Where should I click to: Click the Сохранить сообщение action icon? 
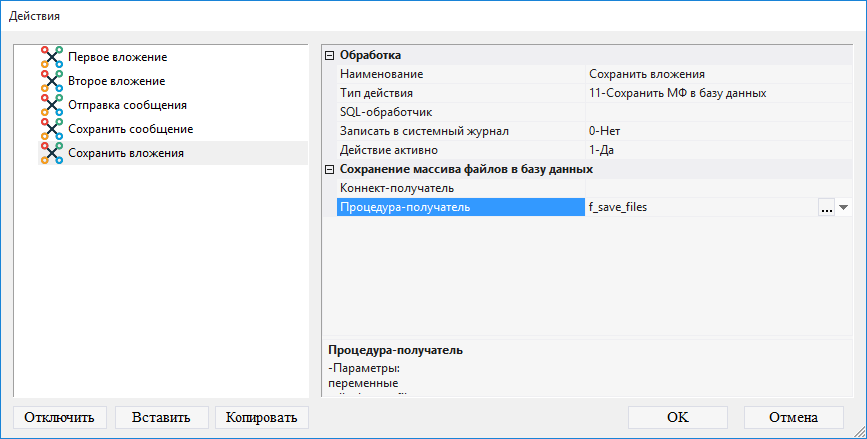click(x=51, y=130)
